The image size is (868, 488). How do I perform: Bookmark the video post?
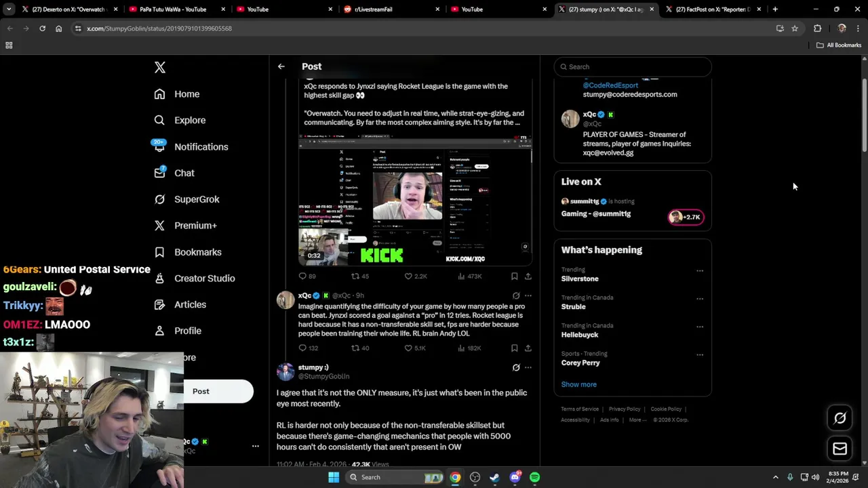pyautogui.click(x=514, y=277)
